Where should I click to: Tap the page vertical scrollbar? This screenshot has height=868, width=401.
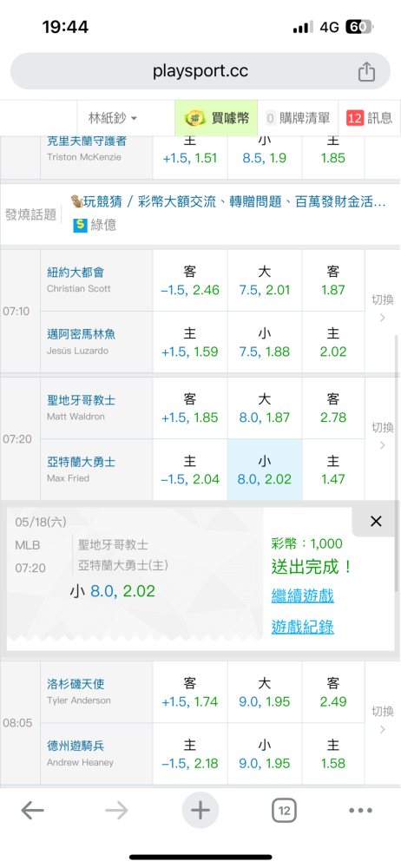click(x=397, y=464)
